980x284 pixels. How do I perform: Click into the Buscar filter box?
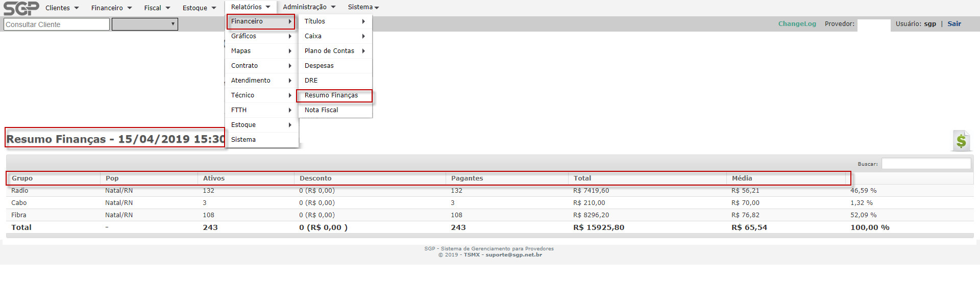pos(925,164)
